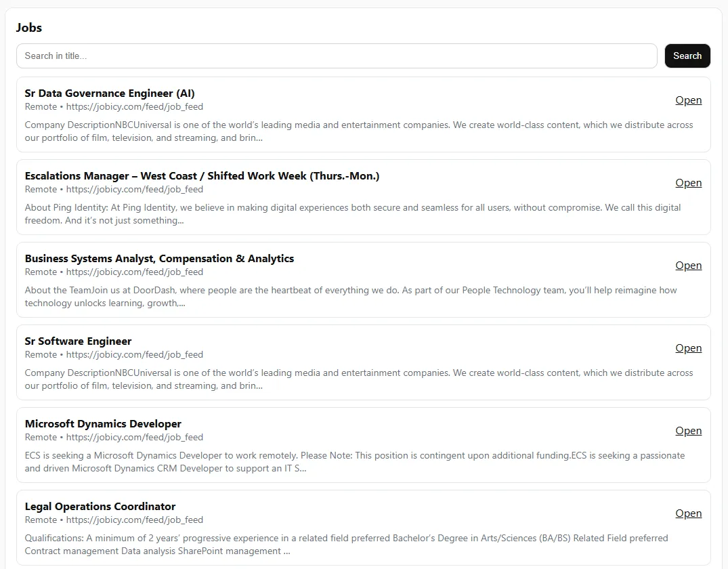The width and height of the screenshot is (728, 569).
Task: Open the Legal Operations Coordinator listing
Action: tap(688, 513)
